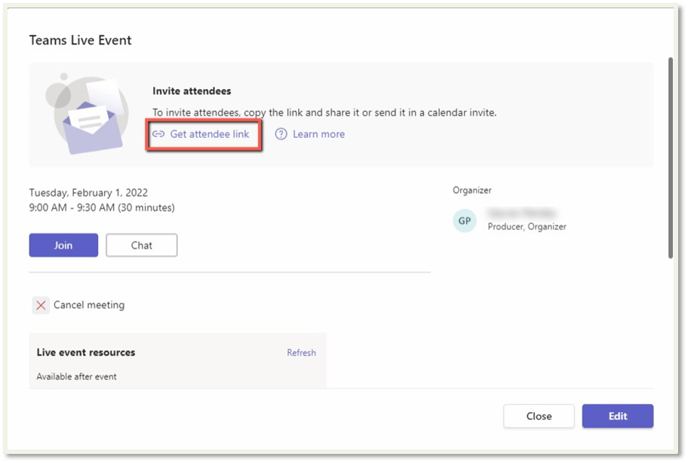Click the Tuesday, February 1, 2022 date text
Screen dimensions: 688x463
(x=95, y=191)
